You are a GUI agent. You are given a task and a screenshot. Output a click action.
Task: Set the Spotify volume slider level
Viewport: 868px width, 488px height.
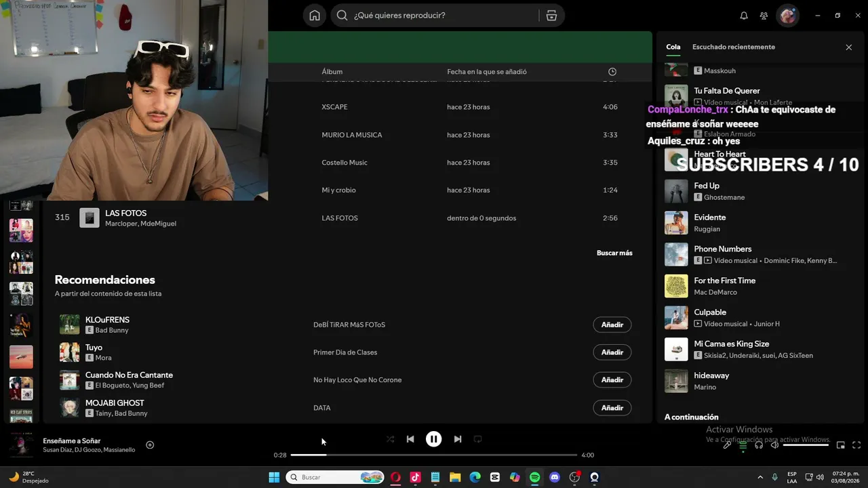806,445
